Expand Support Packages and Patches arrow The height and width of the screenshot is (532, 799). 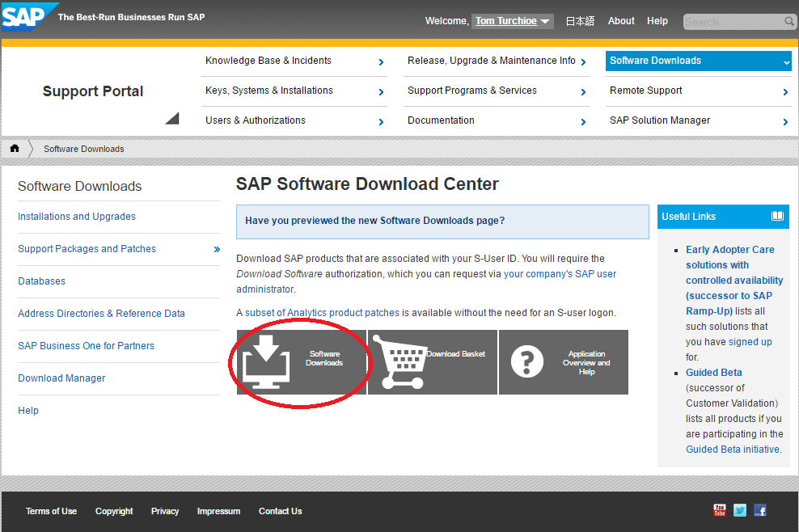[217, 249]
